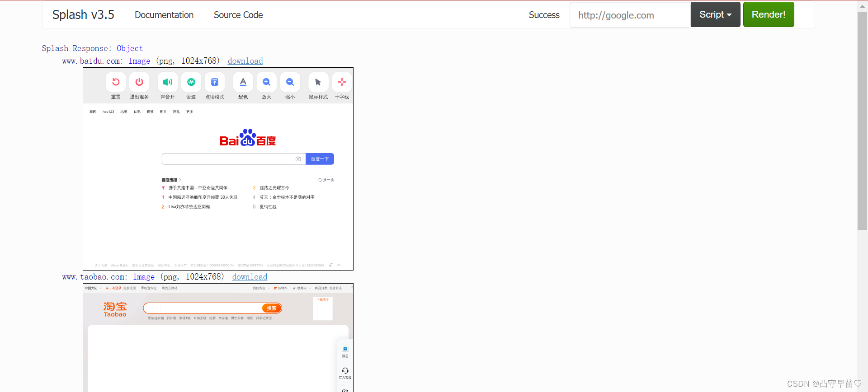Viewport: 868px width, 392px height.
Task: Click the Taobao search input box
Action: point(203,308)
